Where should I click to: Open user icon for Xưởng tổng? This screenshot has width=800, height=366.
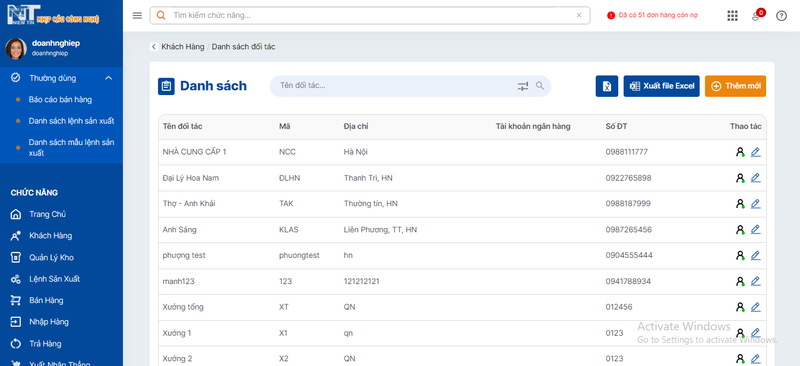740,307
